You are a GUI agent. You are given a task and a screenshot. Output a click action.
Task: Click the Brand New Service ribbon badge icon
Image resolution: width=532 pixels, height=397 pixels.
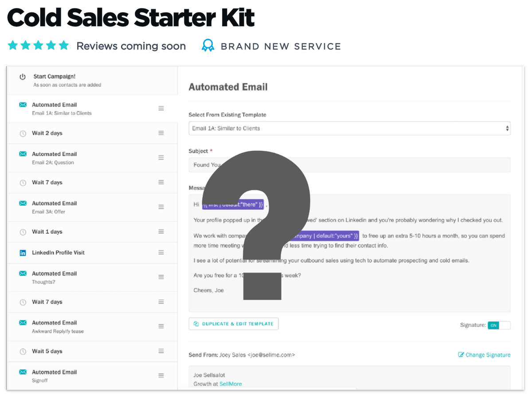(x=207, y=46)
